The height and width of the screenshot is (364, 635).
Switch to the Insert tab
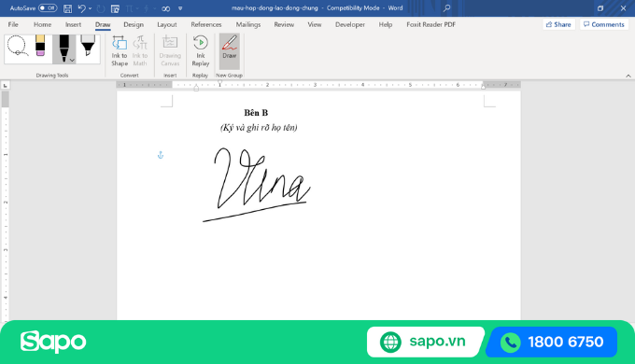73,24
